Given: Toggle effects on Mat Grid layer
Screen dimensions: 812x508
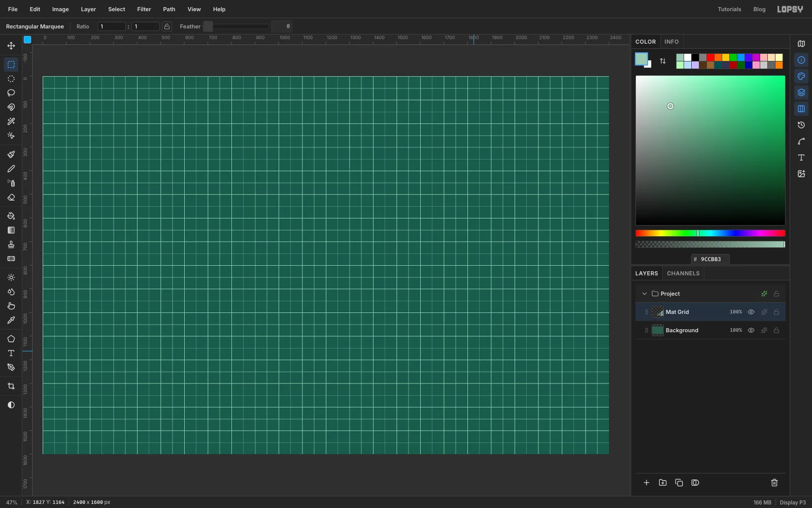Looking at the screenshot, I should (x=764, y=312).
